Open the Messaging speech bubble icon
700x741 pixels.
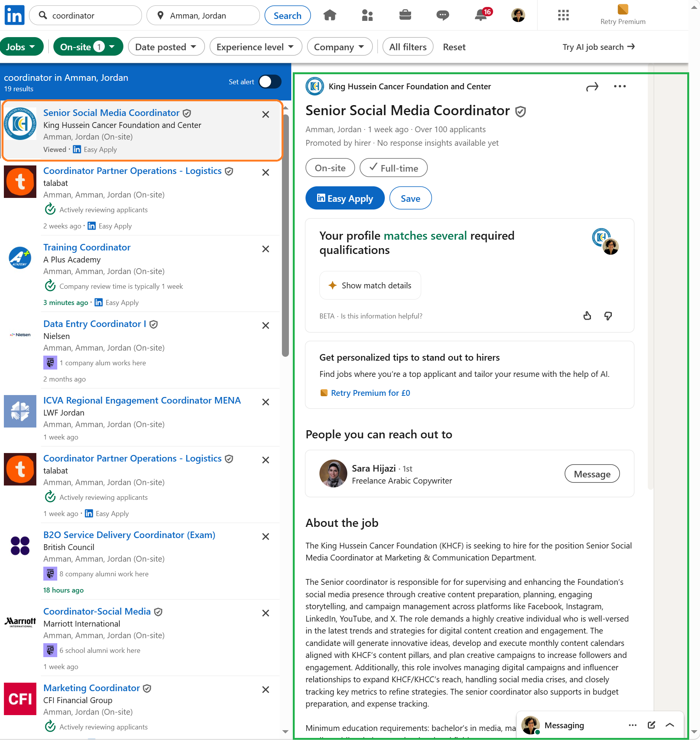coord(442,15)
